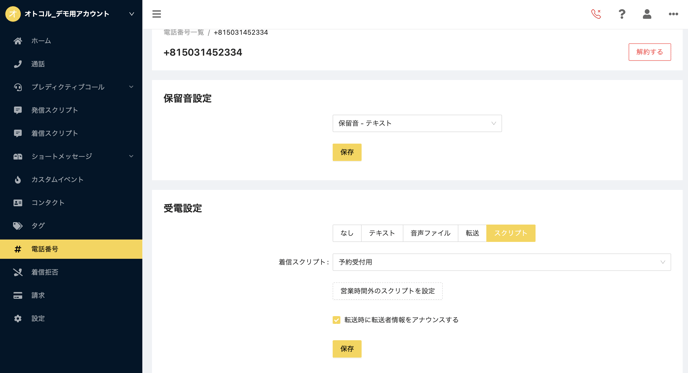The height and width of the screenshot is (373, 688).
Task: Toggle the hamburger menu icon
Action: tap(157, 14)
